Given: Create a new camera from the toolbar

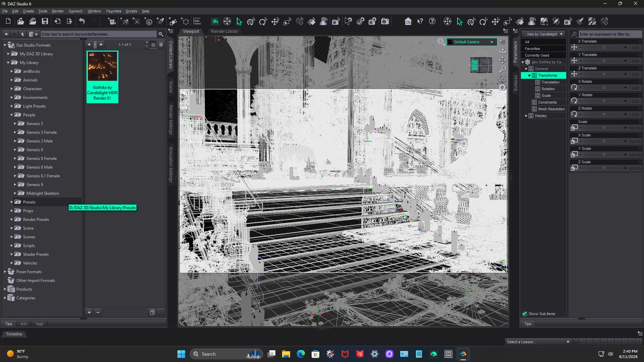Looking at the screenshot, I should [112, 21].
